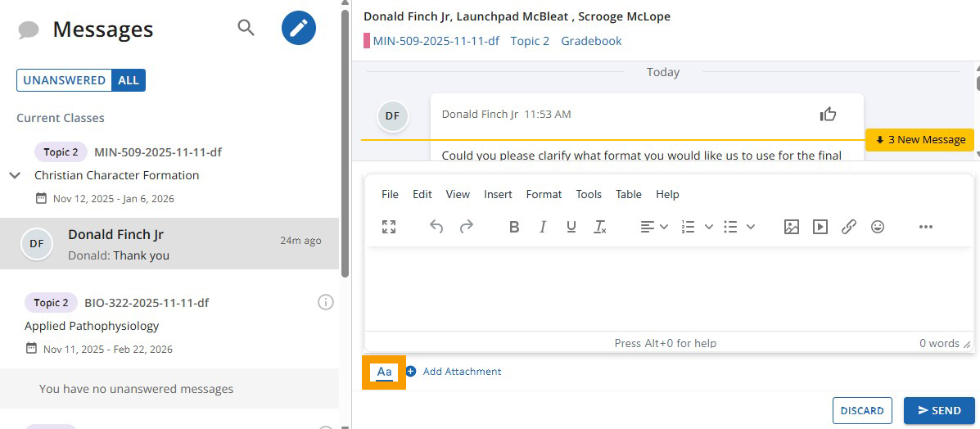980x429 pixels.
Task: Expand the numbered list style dropdown
Action: (709, 227)
